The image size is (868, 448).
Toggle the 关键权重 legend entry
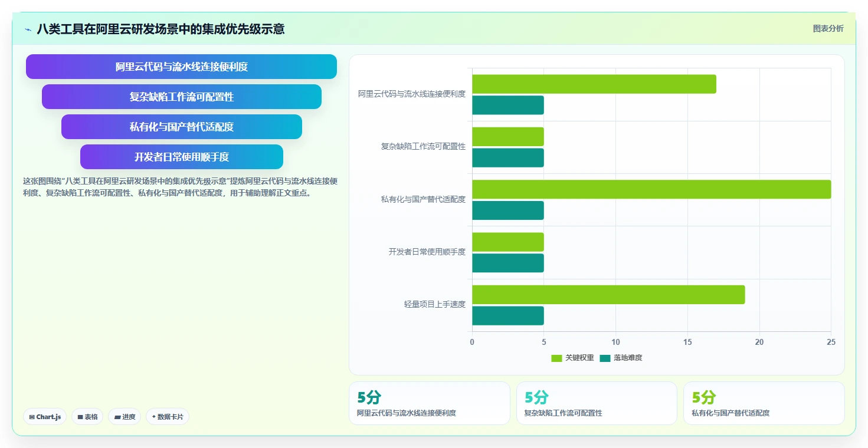(x=572, y=358)
